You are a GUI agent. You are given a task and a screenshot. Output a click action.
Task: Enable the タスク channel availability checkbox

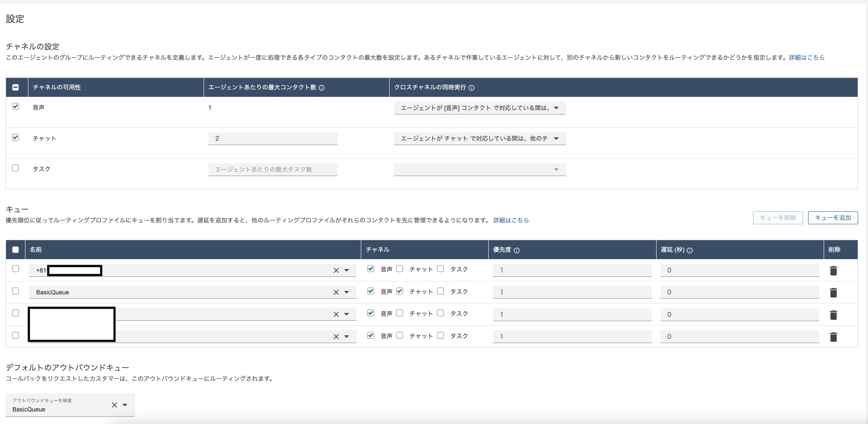[15, 168]
